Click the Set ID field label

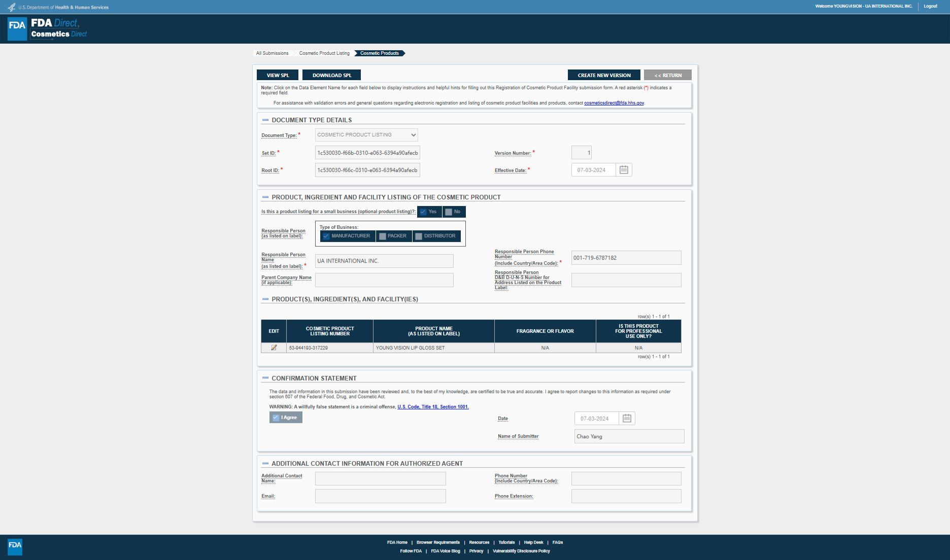point(269,153)
